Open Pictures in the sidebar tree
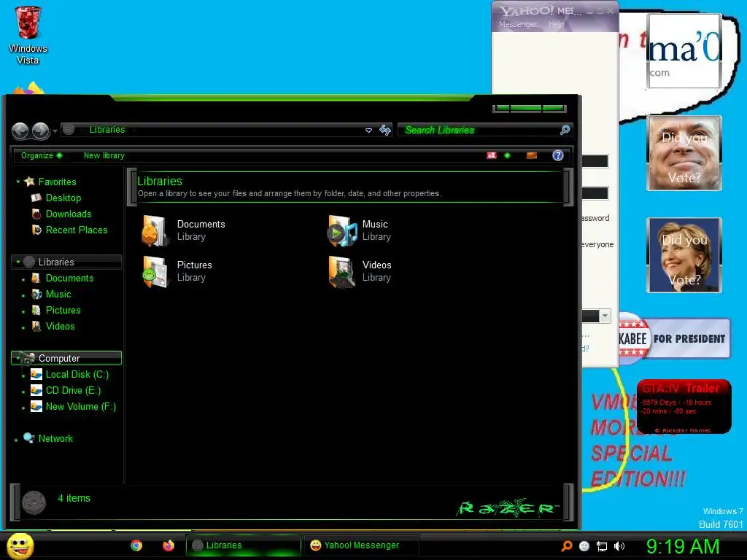This screenshot has width=747, height=560. [63, 311]
